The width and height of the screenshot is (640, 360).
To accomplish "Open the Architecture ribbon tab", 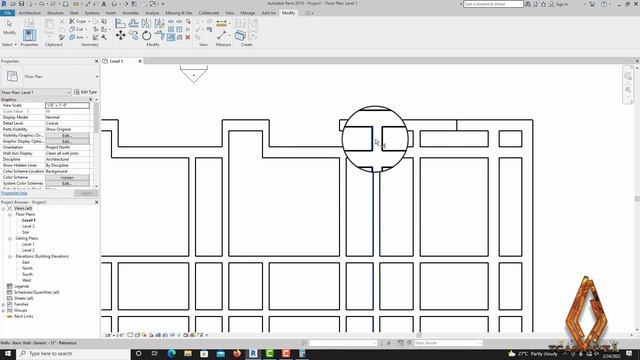I will coord(30,13).
